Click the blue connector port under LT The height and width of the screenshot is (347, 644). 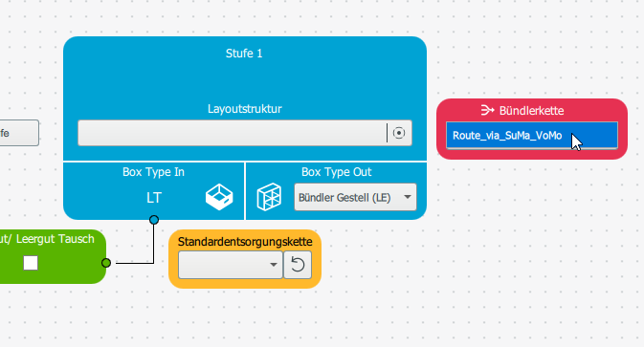point(154,220)
